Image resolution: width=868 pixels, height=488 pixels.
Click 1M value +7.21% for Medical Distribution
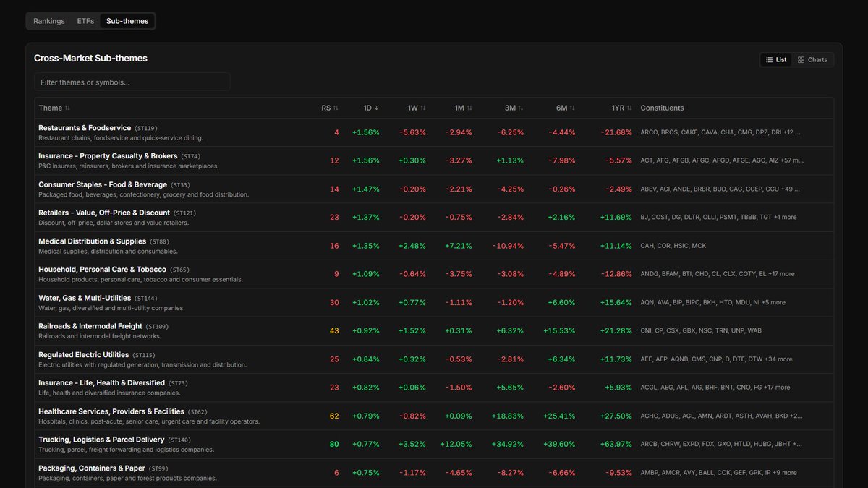click(x=459, y=246)
